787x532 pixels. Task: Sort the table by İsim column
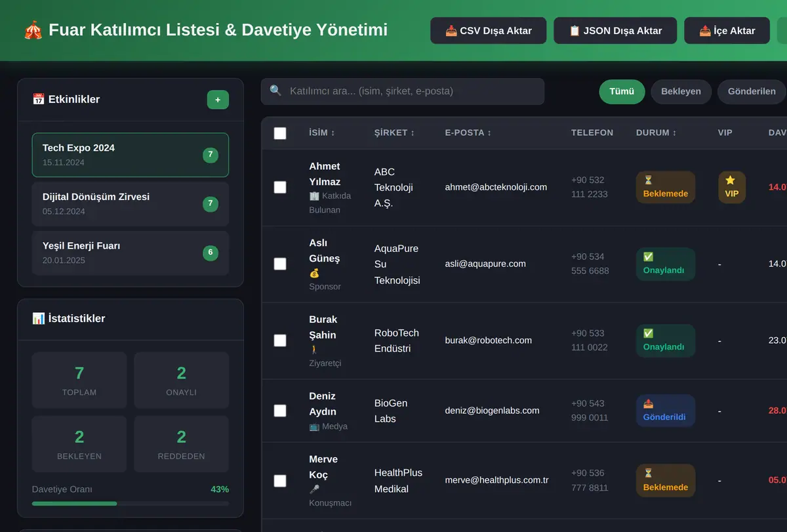click(322, 133)
